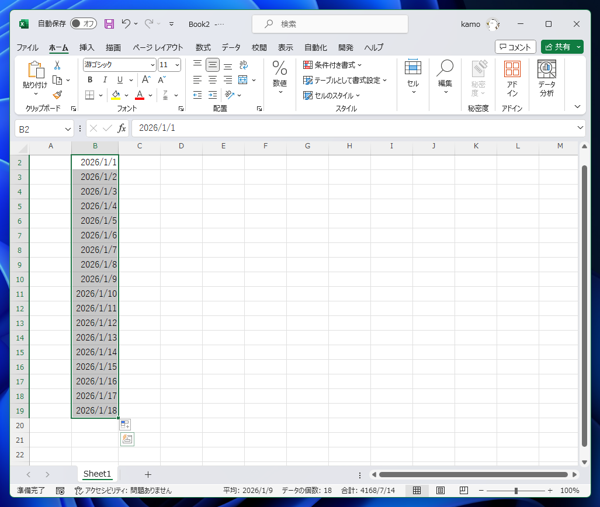
Task: Select the Sheet1 tab
Action: [97, 474]
